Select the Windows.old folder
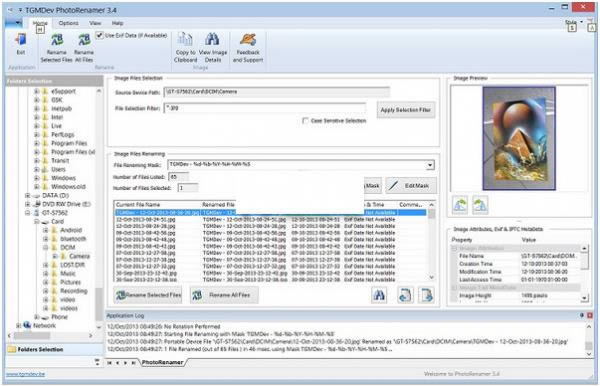The height and width of the screenshot is (386, 600). coord(68,187)
